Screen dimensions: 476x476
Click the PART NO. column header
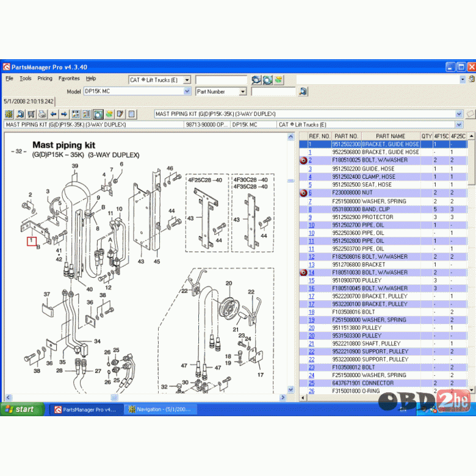(347, 136)
